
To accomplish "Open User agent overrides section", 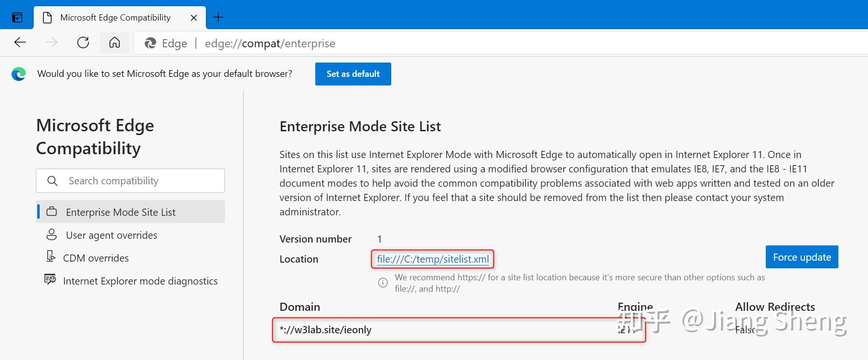I will click(111, 235).
